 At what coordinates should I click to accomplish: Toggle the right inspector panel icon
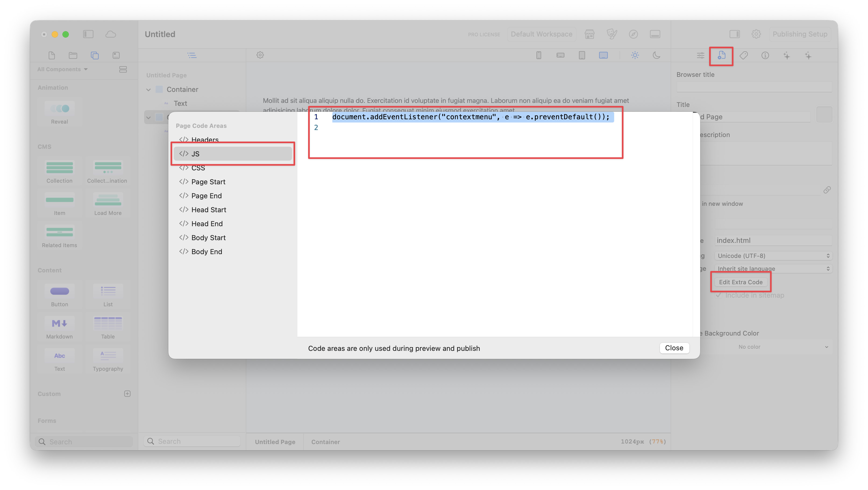pos(735,34)
